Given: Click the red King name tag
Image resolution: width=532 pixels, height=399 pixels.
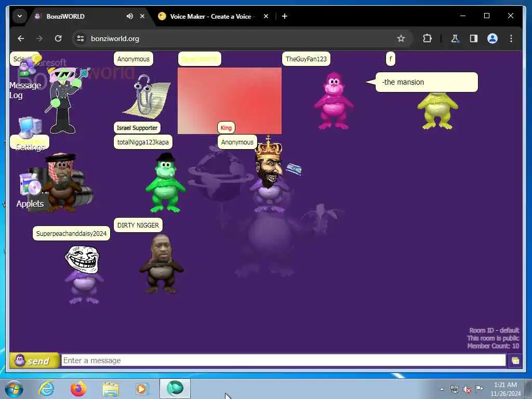Looking at the screenshot, I should pos(226,128).
